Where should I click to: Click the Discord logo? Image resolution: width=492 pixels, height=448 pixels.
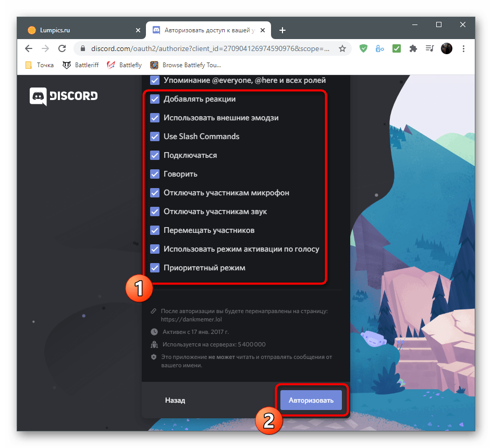pyautogui.click(x=64, y=96)
